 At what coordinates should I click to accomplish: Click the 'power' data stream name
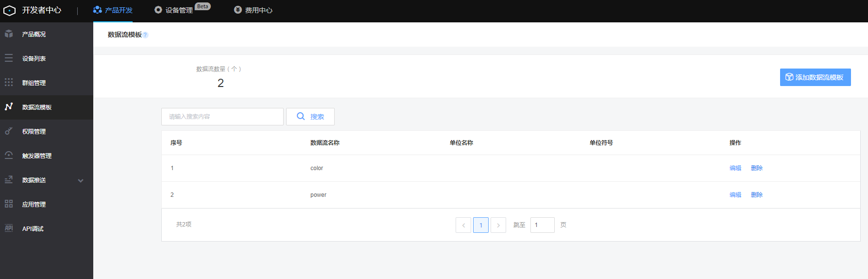pyautogui.click(x=318, y=195)
